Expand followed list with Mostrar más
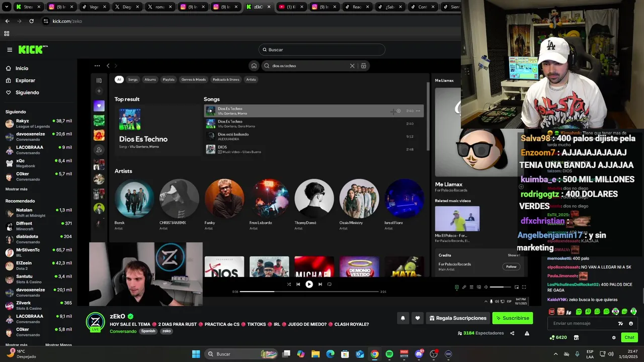Image resolution: width=644 pixels, height=362 pixels. (17, 189)
